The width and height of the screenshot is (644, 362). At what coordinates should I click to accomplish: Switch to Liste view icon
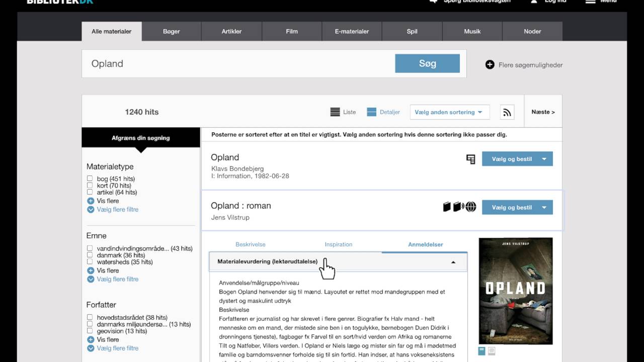(335, 112)
